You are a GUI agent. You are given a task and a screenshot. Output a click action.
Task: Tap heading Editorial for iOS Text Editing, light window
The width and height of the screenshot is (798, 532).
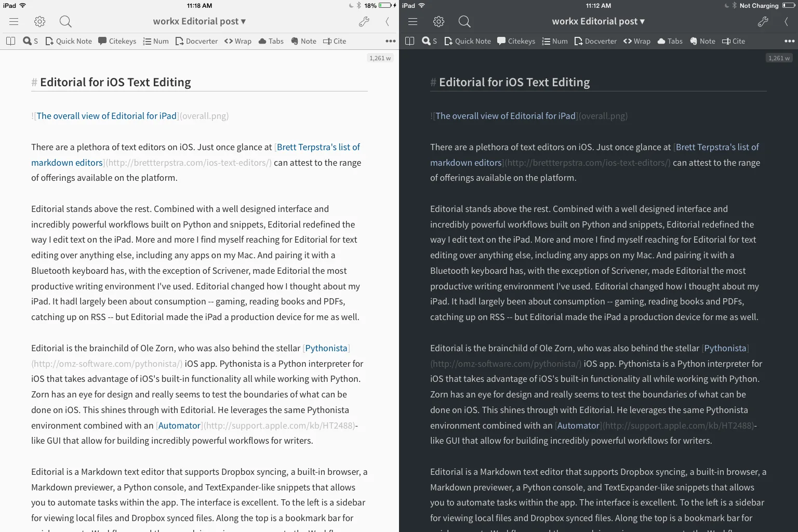pos(115,82)
